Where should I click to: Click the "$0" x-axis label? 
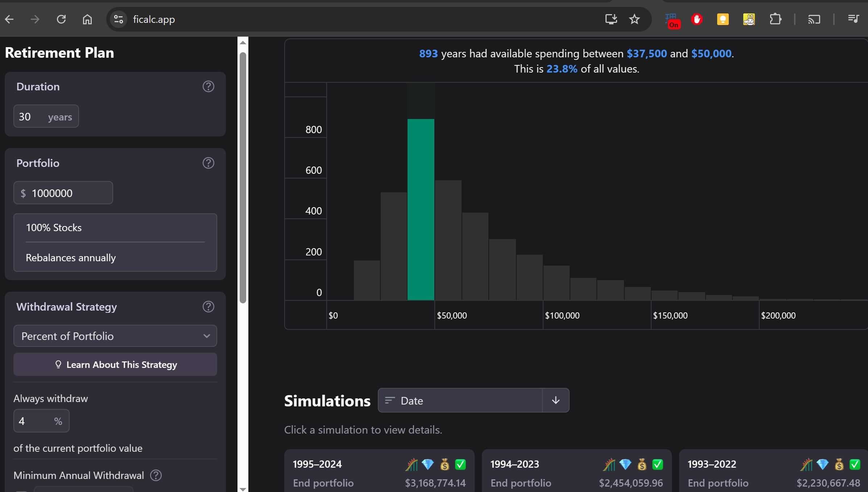click(333, 316)
